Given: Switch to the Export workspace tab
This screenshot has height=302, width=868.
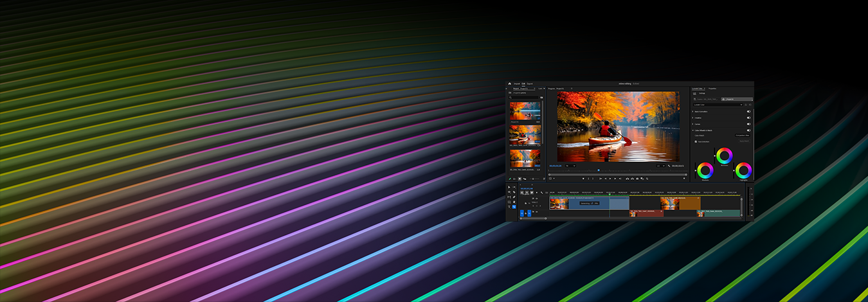Looking at the screenshot, I should (530, 84).
